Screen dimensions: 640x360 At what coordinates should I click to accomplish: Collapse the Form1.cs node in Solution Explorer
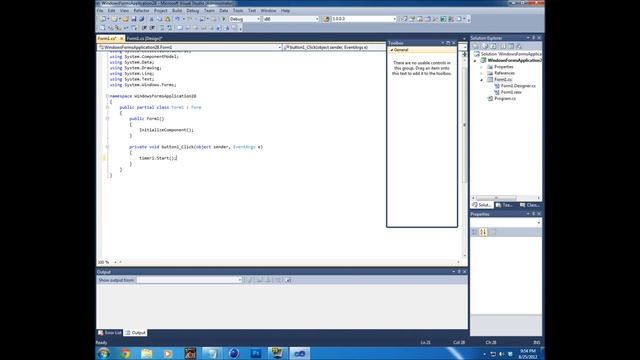(482, 80)
